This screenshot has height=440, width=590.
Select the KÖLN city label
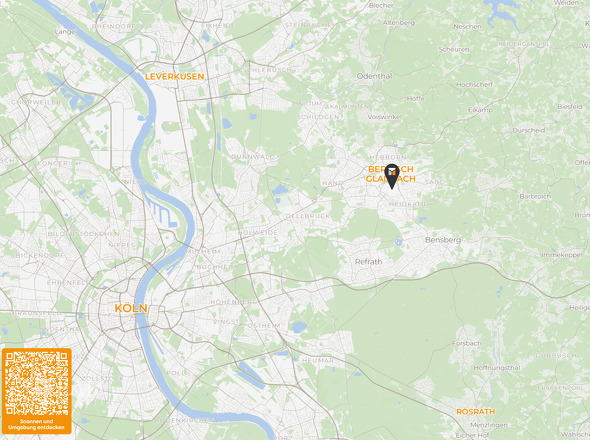[x=131, y=308]
